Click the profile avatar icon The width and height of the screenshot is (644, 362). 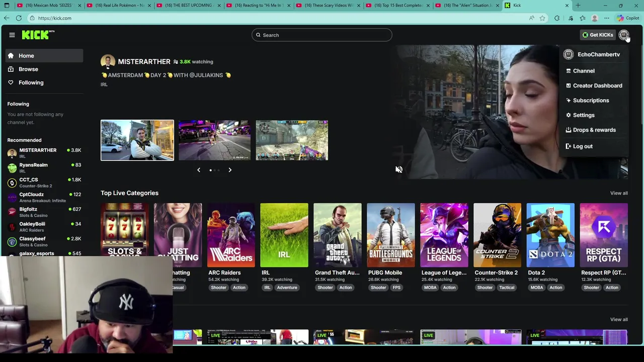point(624,35)
